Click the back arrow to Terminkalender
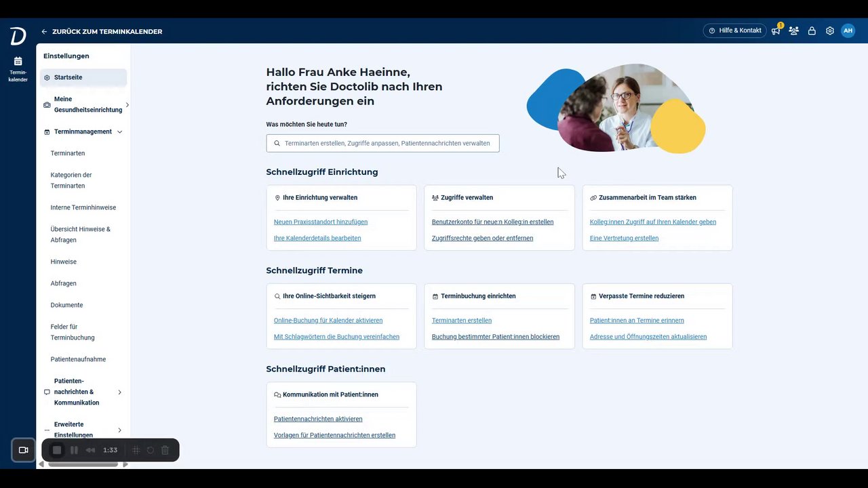868x488 pixels. [x=44, y=32]
